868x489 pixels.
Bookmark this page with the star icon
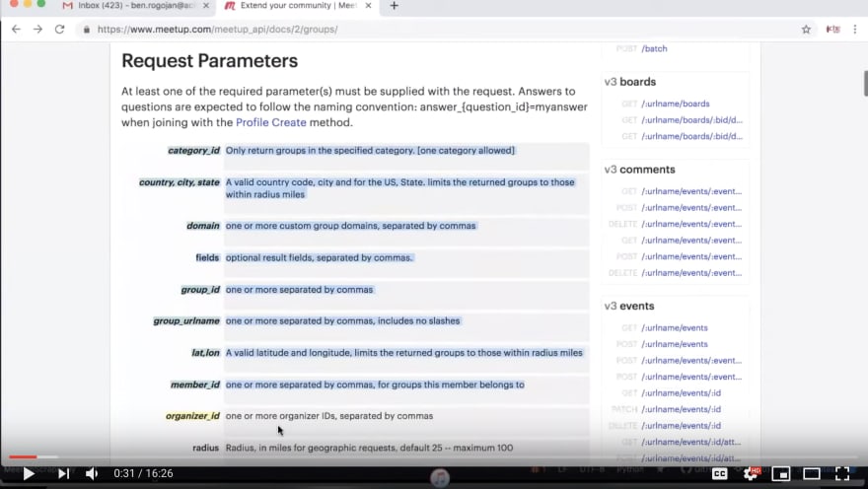coord(806,30)
